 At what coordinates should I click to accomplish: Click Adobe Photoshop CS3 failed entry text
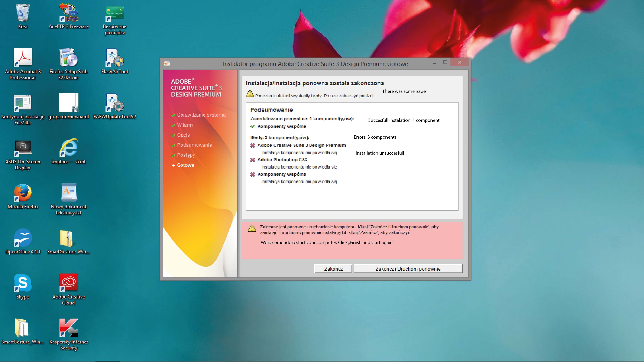282,160
